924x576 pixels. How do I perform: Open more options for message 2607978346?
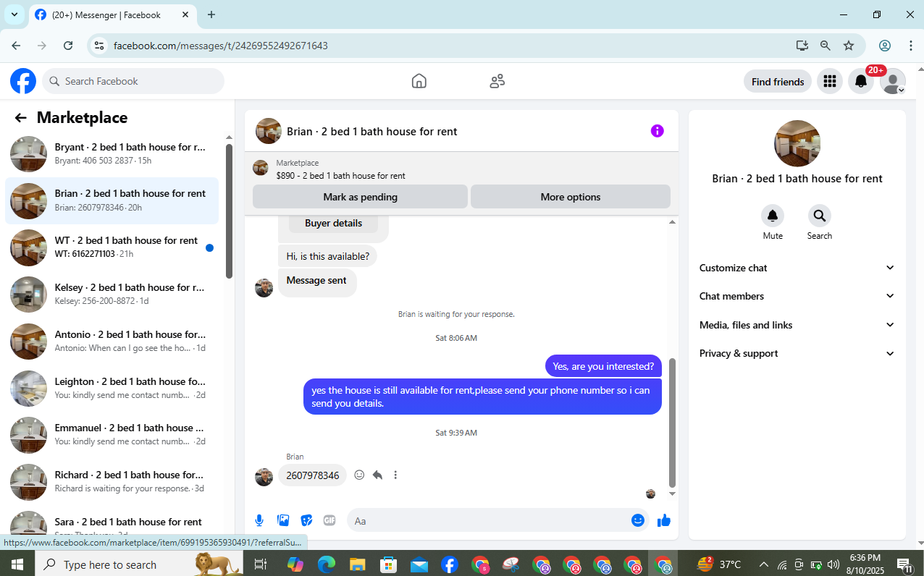[x=395, y=475]
